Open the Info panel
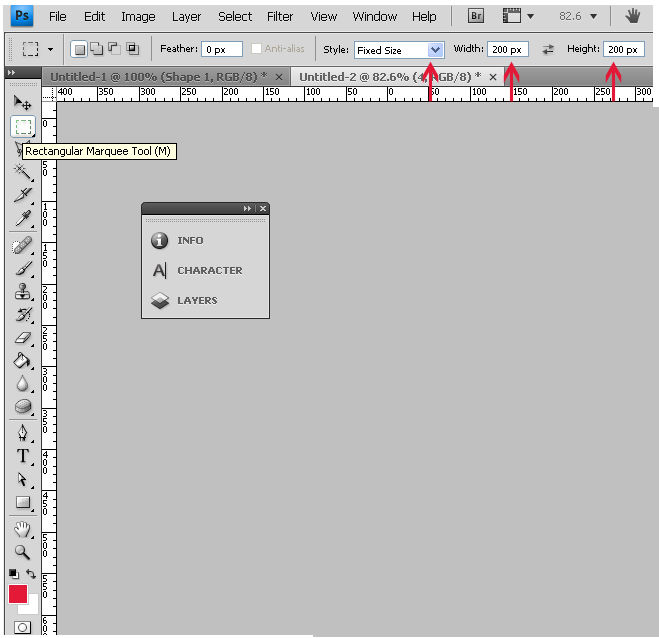Screen dimensions: 659x638 pos(177,240)
